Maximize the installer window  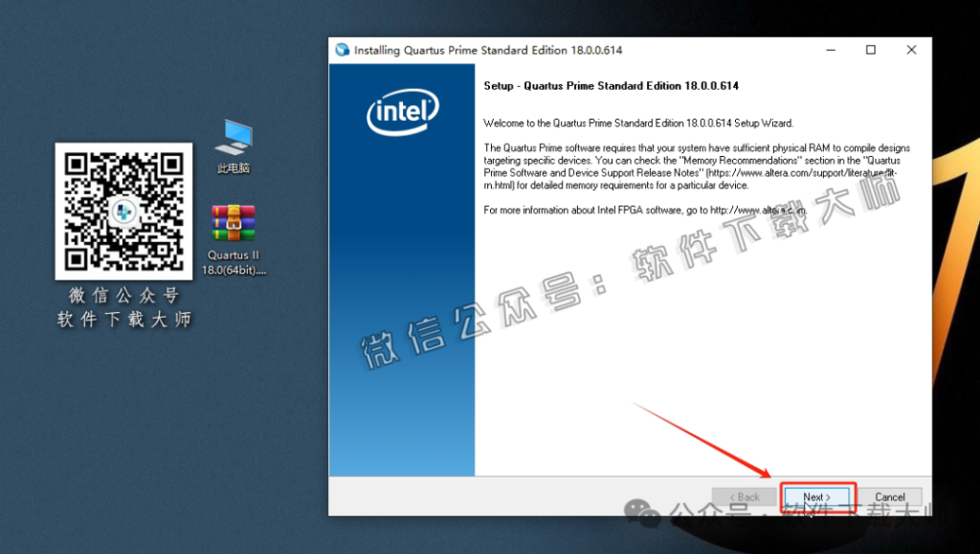(871, 49)
